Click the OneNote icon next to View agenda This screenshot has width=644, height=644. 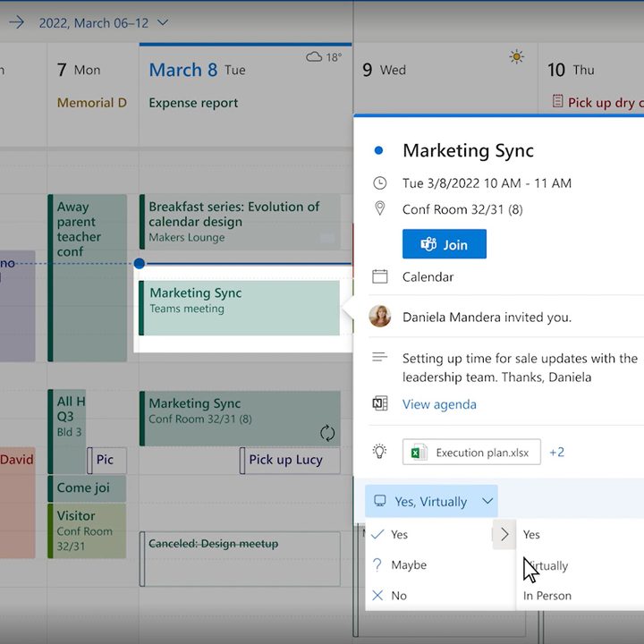[x=379, y=403]
